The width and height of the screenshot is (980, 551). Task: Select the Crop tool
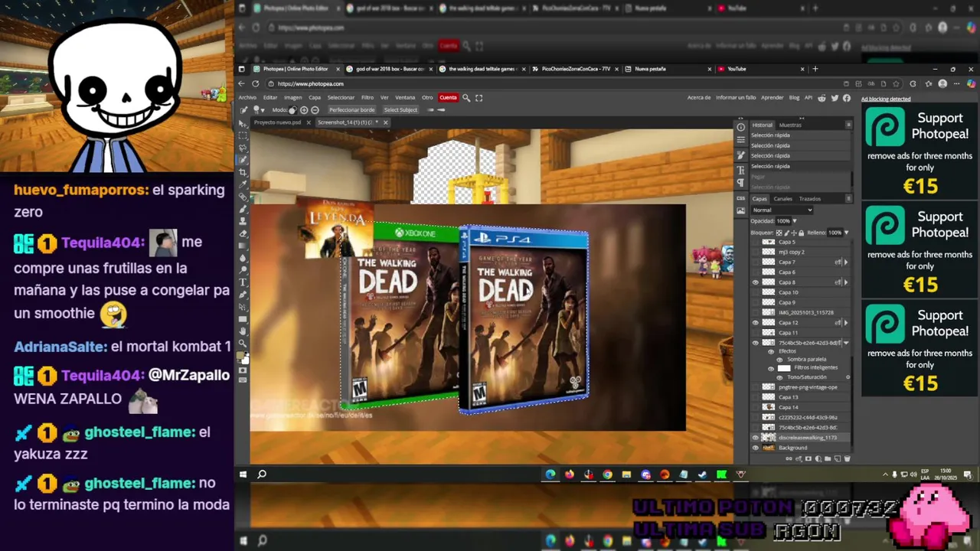(243, 174)
